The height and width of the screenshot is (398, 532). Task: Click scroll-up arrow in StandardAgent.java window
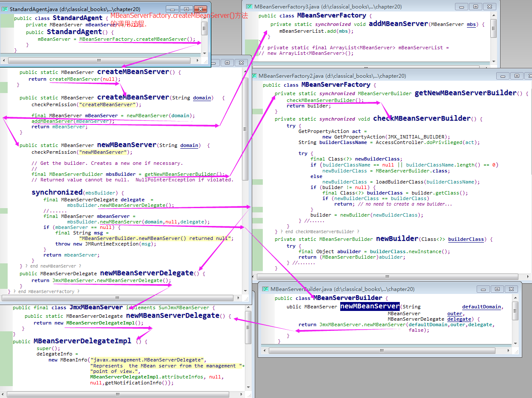(205, 18)
